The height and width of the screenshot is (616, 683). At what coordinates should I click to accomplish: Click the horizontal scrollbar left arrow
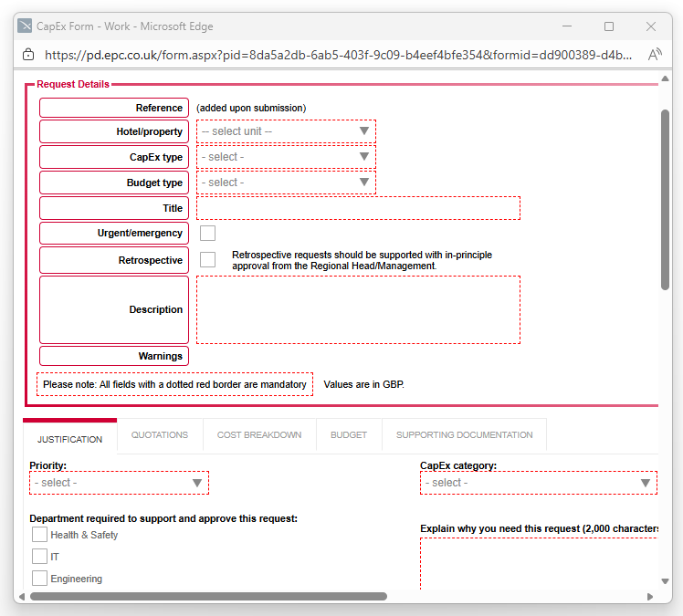point(23,597)
